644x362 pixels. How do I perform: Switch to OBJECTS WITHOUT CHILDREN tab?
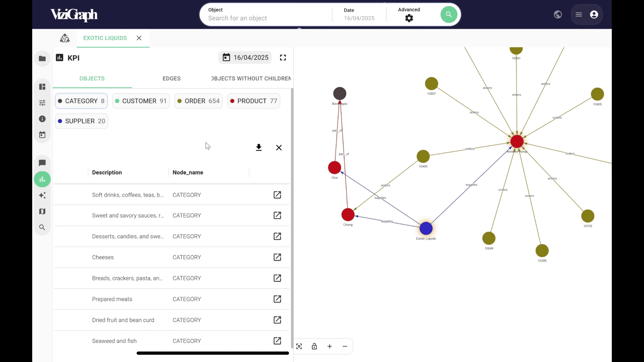click(x=251, y=78)
